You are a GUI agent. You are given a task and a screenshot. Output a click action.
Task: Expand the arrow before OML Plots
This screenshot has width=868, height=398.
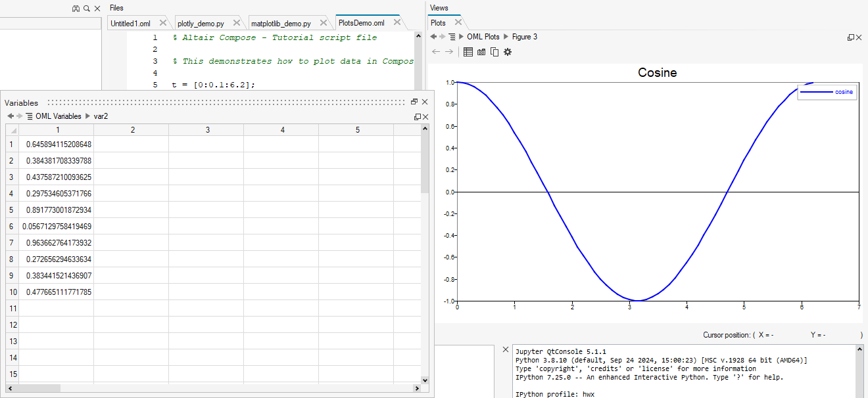[x=461, y=37]
